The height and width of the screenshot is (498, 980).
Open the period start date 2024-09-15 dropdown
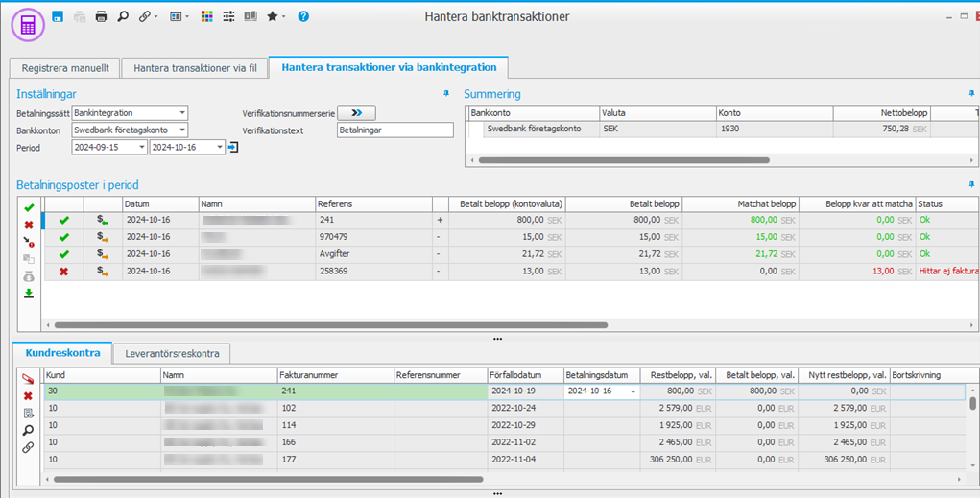(x=142, y=148)
